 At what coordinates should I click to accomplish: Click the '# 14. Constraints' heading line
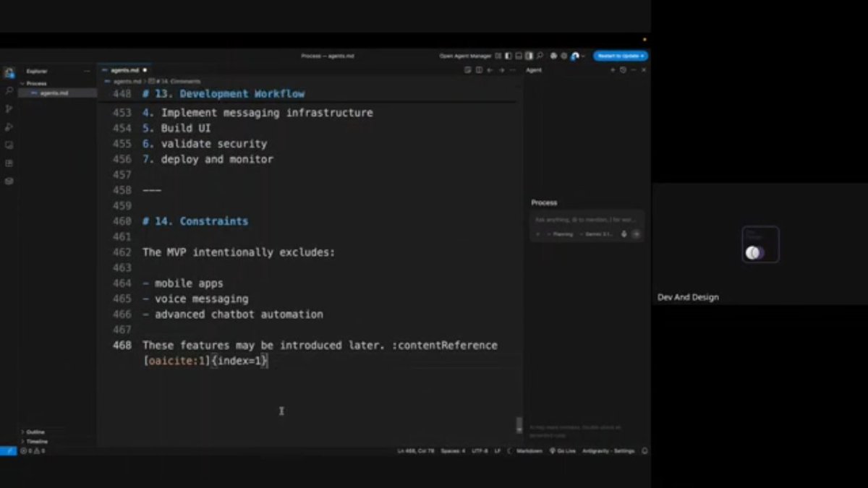point(195,221)
